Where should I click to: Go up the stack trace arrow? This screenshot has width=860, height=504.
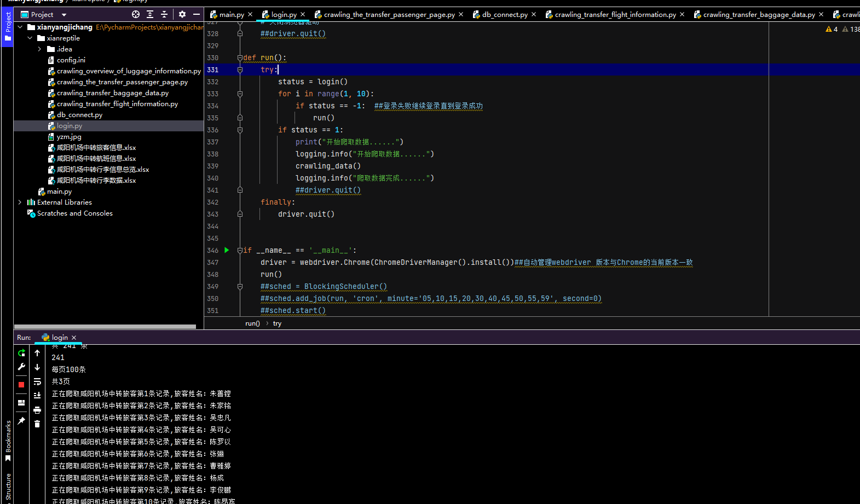37,353
